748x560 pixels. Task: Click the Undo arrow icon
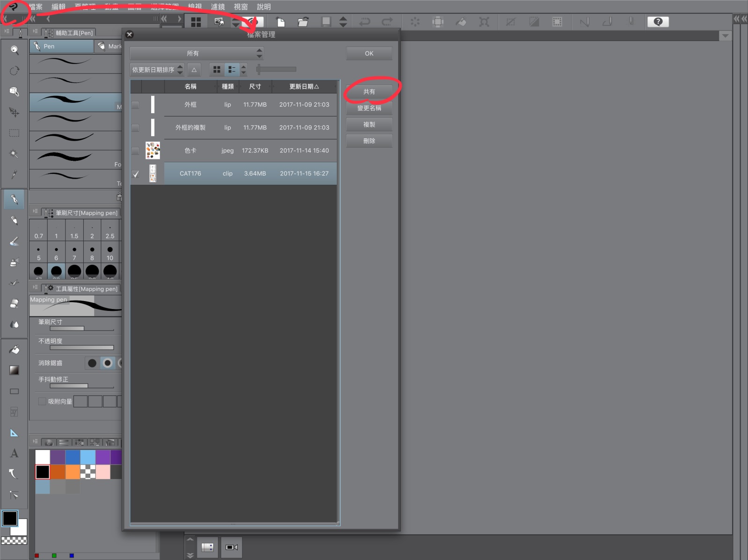pyautogui.click(x=364, y=22)
